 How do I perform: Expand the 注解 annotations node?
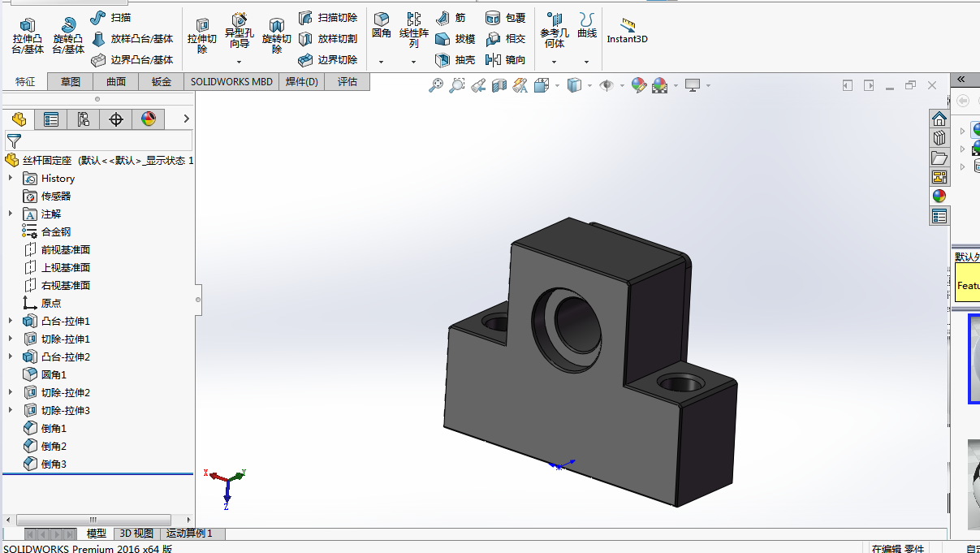[11, 214]
